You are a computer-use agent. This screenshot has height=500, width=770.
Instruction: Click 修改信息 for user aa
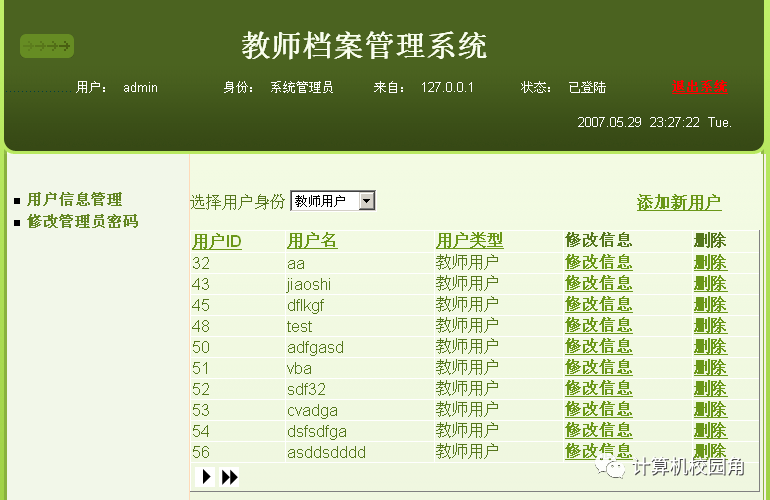tap(599, 262)
